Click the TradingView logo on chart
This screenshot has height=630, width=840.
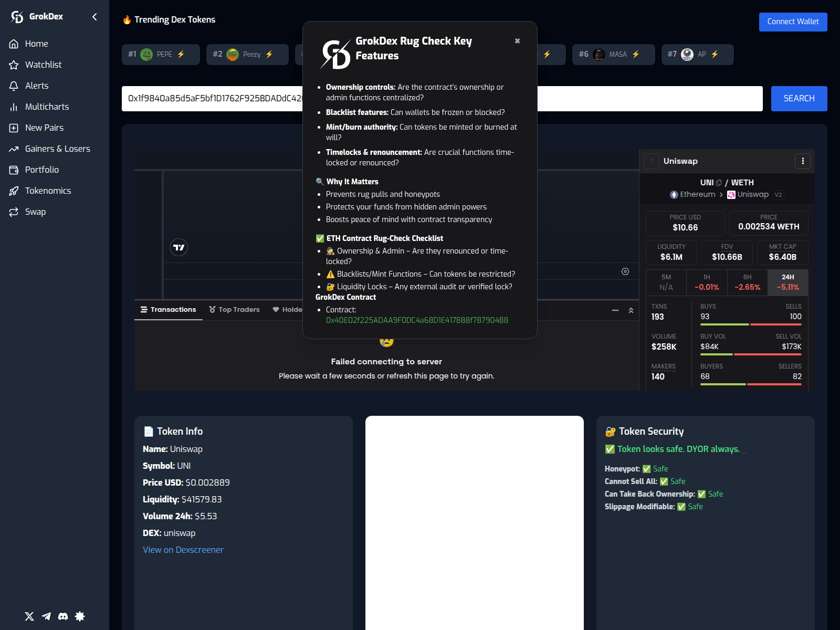[x=179, y=247]
